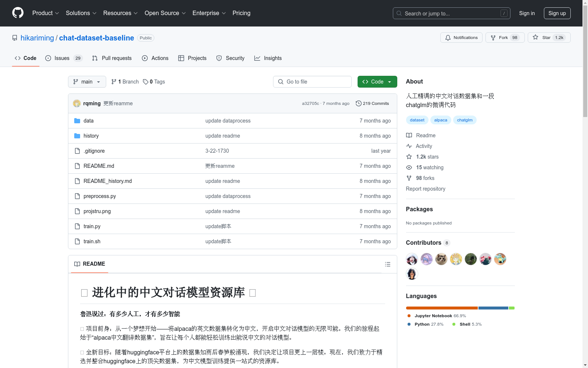Switch to the Projects tab
Viewport: 588px width, 368px height.
[x=192, y=58]
